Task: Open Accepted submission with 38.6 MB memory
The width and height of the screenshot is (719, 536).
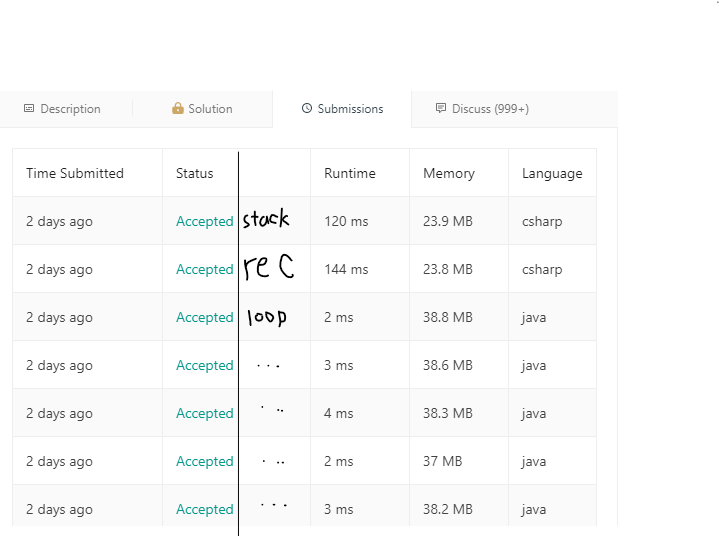Action: [x=205, y=365]
